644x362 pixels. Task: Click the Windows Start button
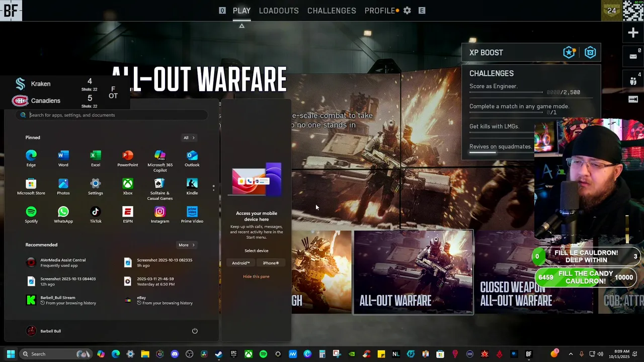[x=11, y=354]
